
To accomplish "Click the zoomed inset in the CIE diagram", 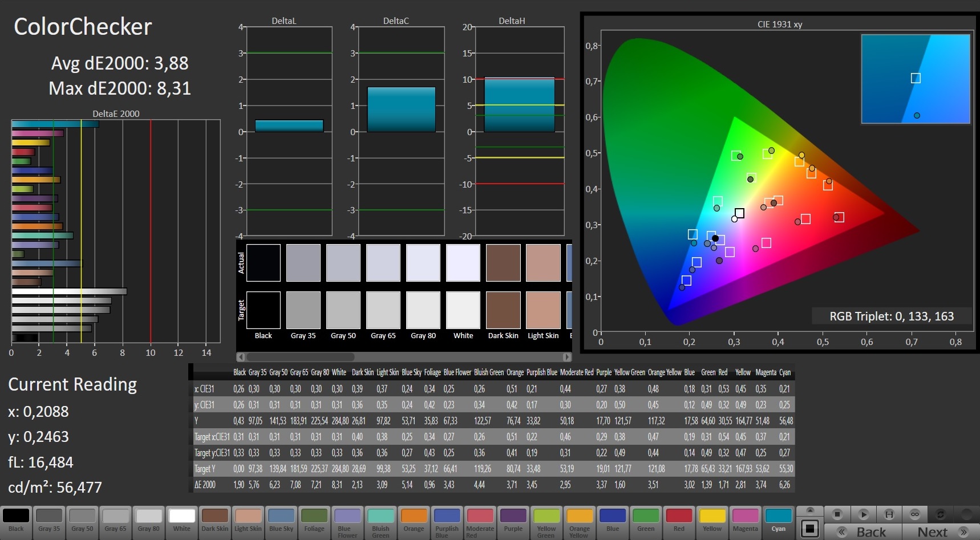I will click(x=916, y=79).
